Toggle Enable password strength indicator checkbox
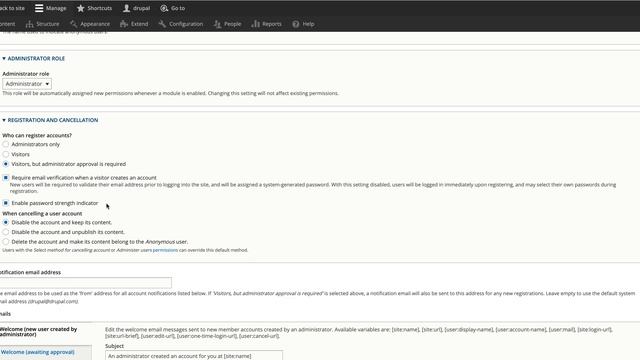Screen dimensions: 640x360 6,203
